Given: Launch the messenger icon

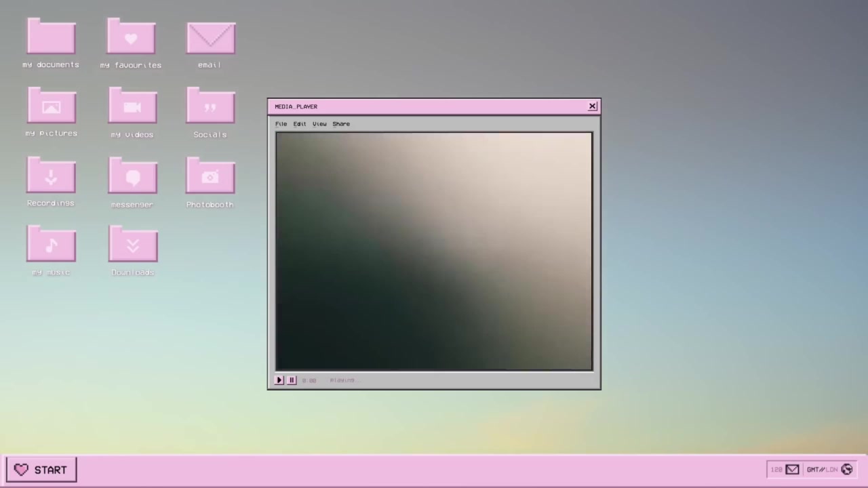Looking at the screenshot, I should (x=132, y=177).
